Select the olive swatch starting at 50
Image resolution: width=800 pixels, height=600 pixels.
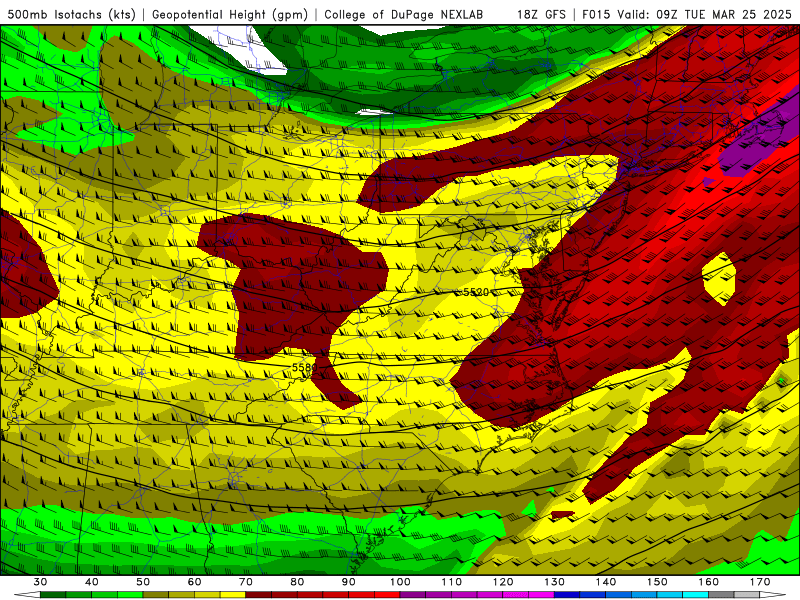[x=156, y=595]
